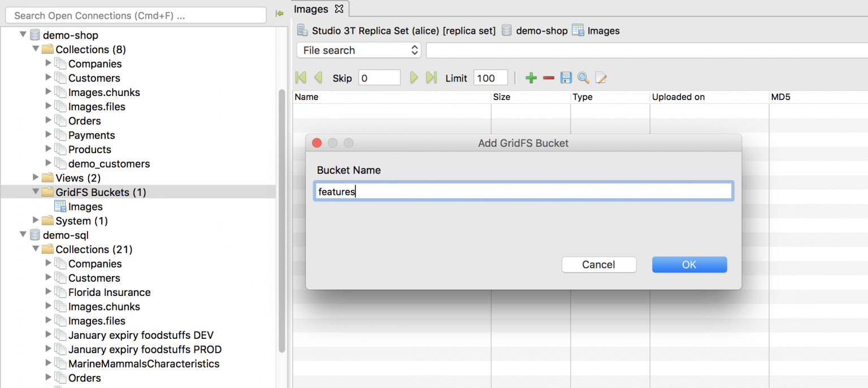Viewport: 868px width, 388px height.
Task: Click the demo-shop database icon in the breadcrumb
Action: point(507,30)
